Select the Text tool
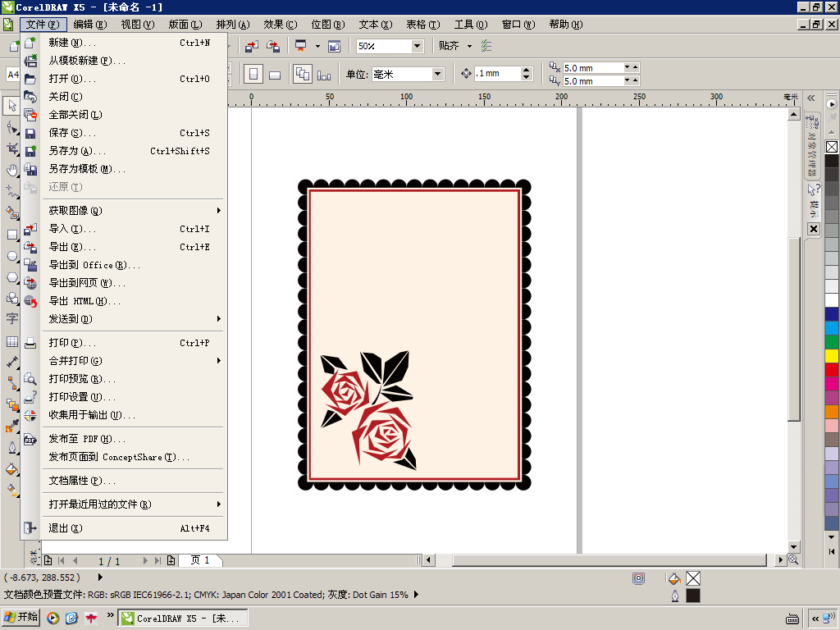 pos(11,319)
